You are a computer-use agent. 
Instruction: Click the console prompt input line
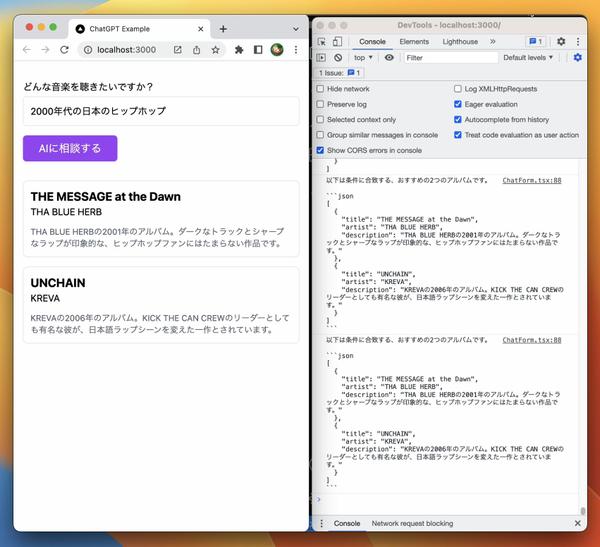(448, 499)
